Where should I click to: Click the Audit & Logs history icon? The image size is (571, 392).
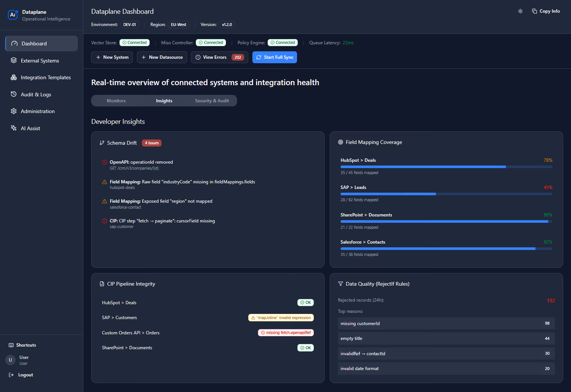(14, 94)
